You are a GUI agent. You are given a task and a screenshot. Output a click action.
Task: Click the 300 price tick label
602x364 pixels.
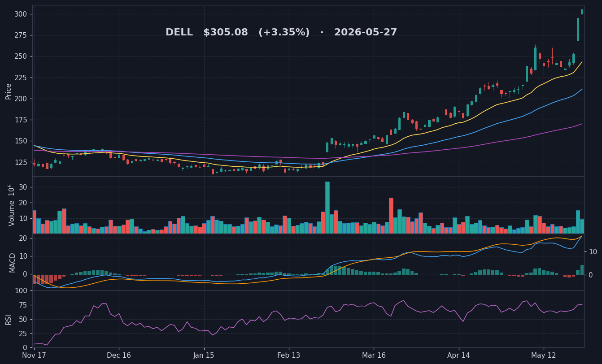(21, 14)
